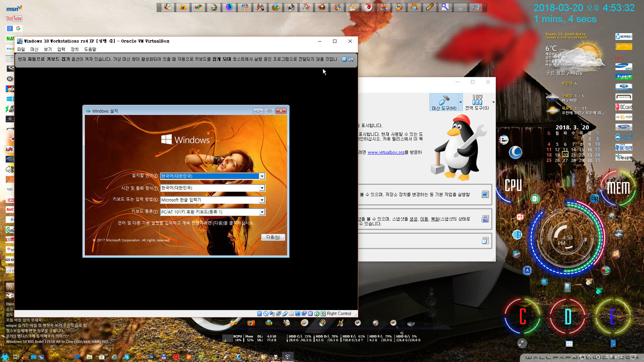
Task: Expand the arrow beside 머신 도구
Action: tap(461, 102)
